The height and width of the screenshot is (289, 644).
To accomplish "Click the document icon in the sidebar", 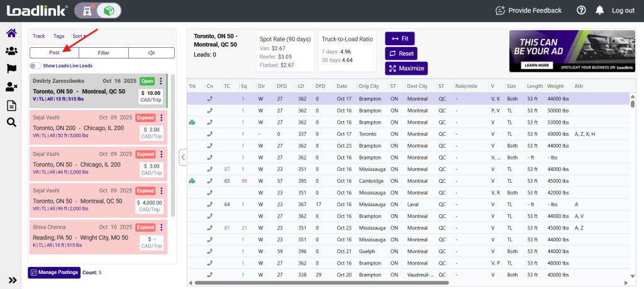I will coord(11,105).
